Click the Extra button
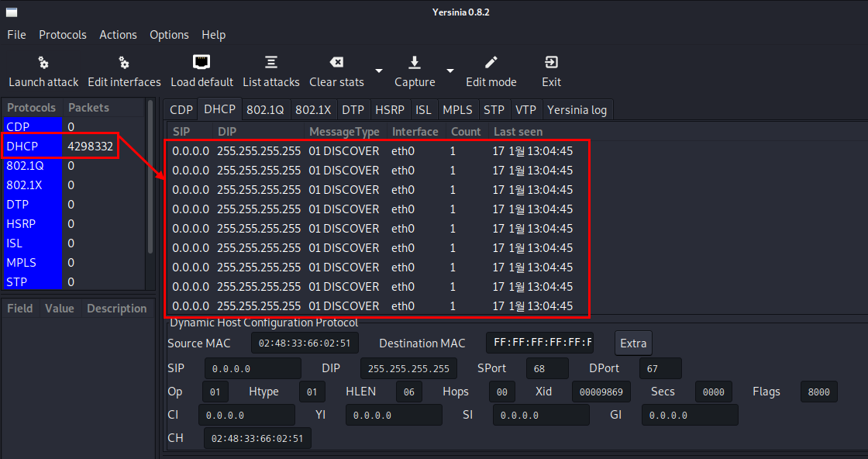The image size is (868, 459). tap(633, 343)
